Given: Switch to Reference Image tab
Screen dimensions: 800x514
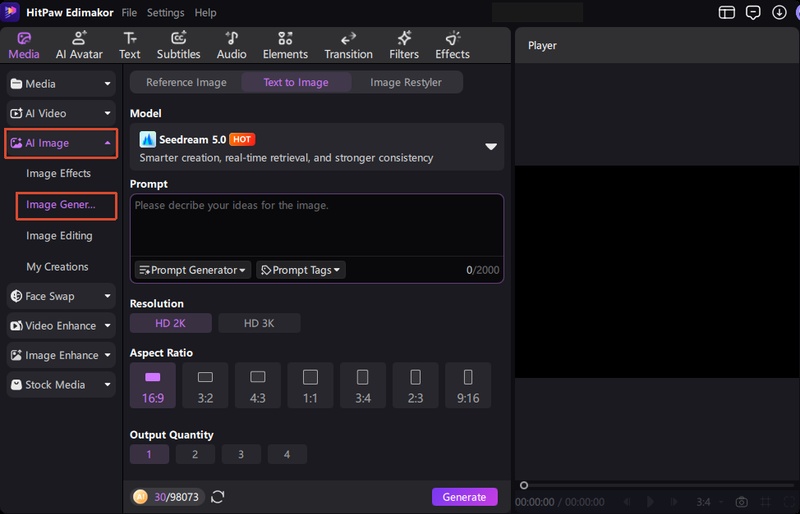Looking at the screenshot, I should tap(186, 82).
